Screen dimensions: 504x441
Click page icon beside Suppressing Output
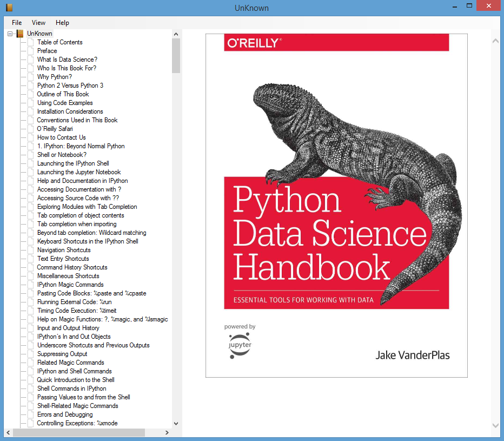coord(30,354)
